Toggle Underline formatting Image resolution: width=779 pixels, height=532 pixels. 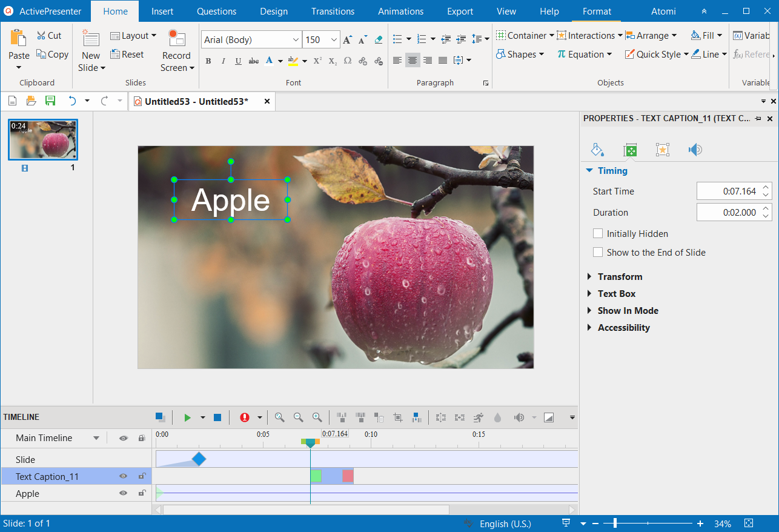click(239, 61)
